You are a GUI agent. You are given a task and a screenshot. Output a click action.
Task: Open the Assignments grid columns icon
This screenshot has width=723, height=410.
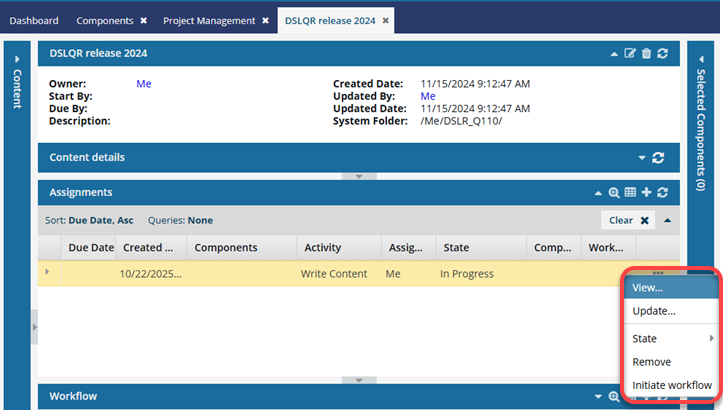click(630, 192)
